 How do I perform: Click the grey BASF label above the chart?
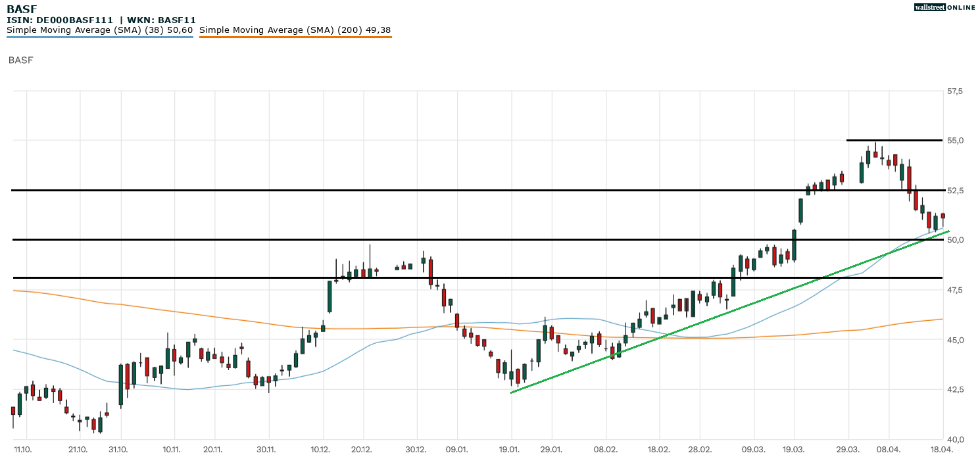tap(20, 60)
